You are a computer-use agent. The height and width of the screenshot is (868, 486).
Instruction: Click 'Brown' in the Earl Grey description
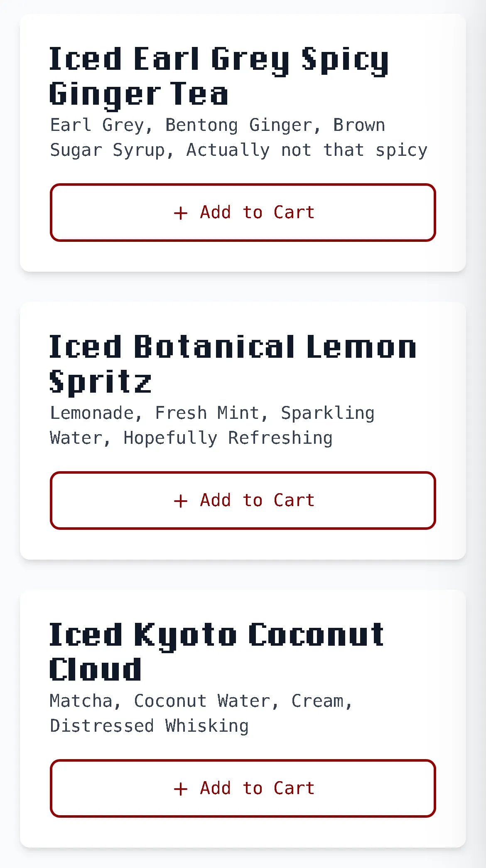click(x=359, y=125)
